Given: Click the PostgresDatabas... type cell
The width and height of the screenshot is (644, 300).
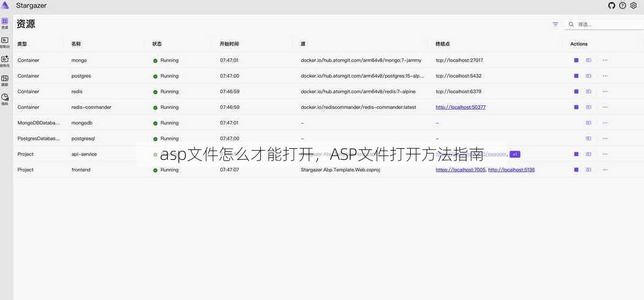Looking at the screenshot, I should point(39,138).
